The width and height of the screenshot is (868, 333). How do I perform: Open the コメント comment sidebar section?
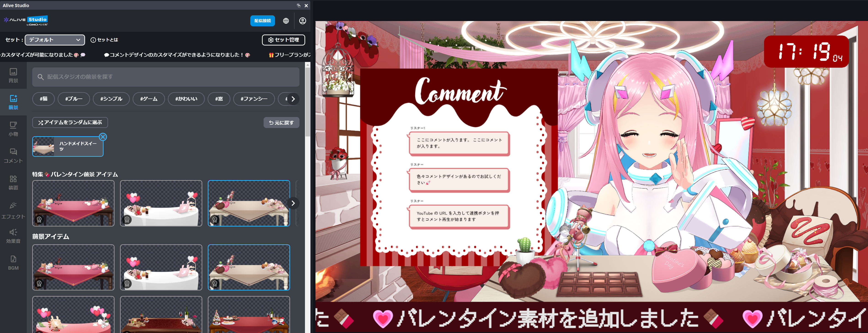(x=13, y=156)
